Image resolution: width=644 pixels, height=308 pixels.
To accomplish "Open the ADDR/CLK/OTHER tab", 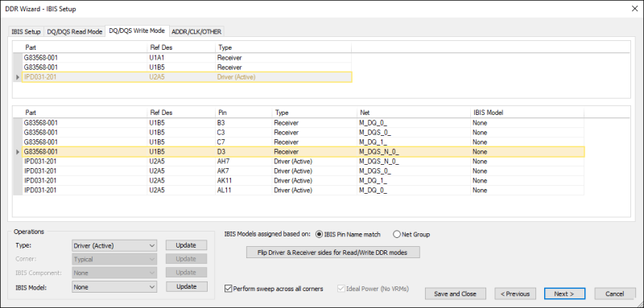I will click(x=196, y=31).
